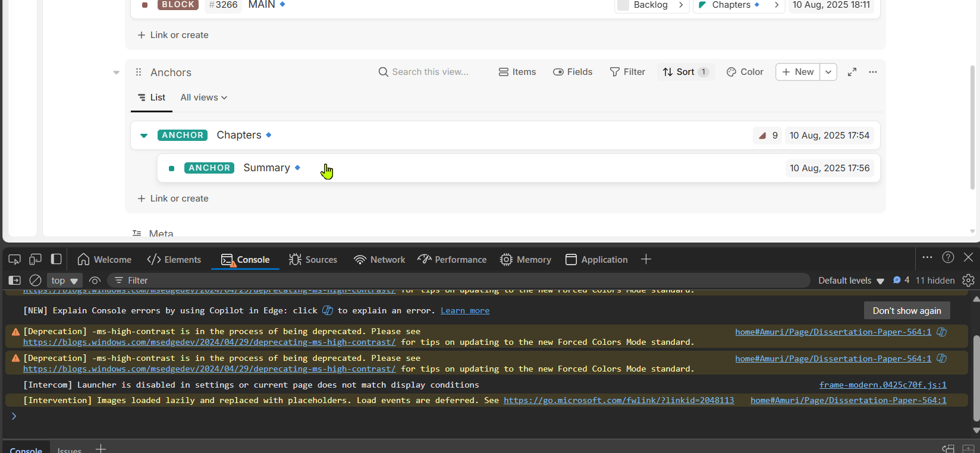Screen dimensions: 980x453
Task: Switch to Performance tab
Action: [452, 259]
